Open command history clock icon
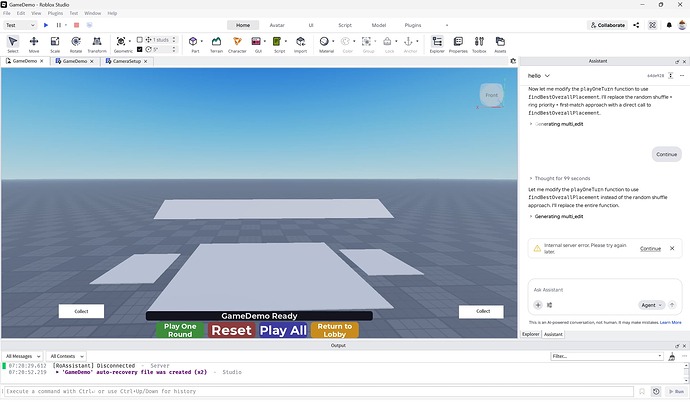 click(656, 391)
